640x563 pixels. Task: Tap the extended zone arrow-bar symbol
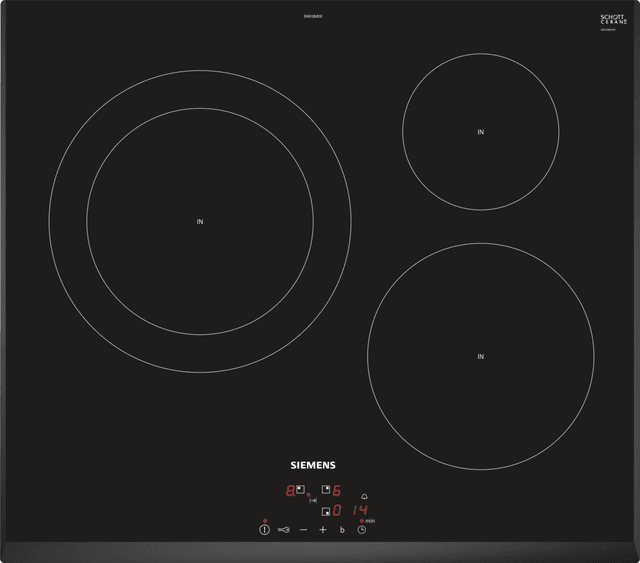pyautogui.click(x=313, y=501)
